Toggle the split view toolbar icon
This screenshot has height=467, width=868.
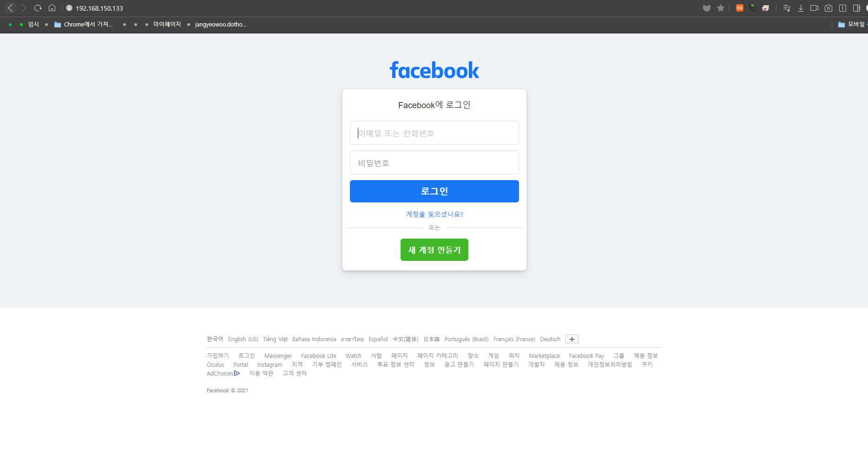click(842, 8)
